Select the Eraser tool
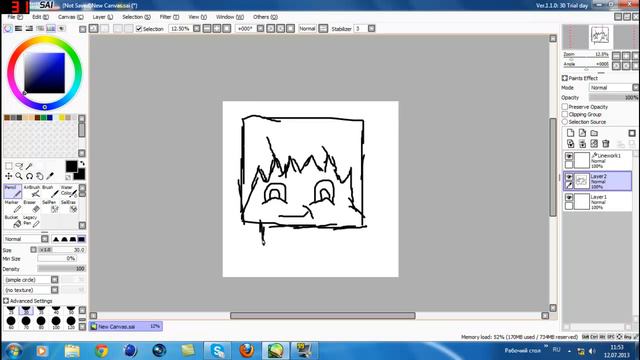This screenshot has width=640, height=360. [x=32, y=207]
